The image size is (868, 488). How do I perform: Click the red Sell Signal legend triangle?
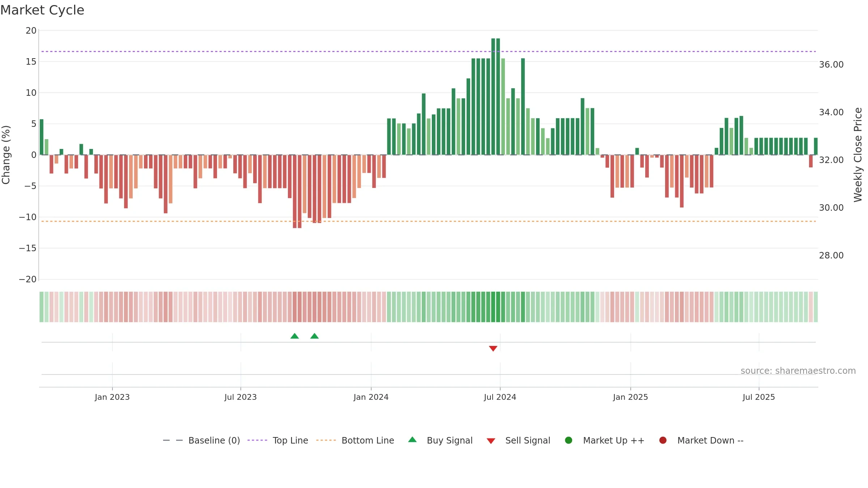(x=491, y=441)
